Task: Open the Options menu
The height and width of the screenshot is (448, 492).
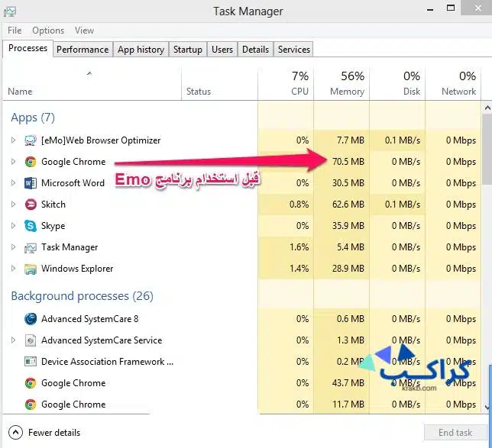Action: [x=48, y=31]
